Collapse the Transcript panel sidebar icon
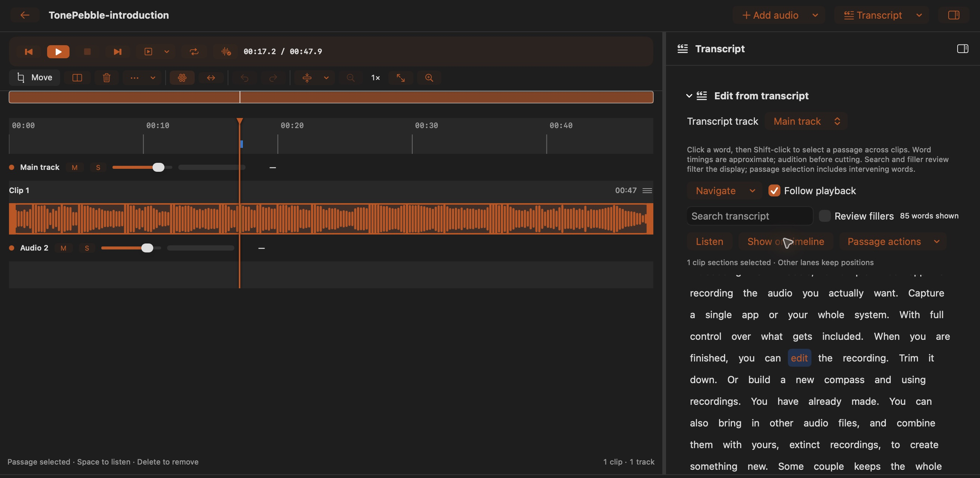The width and height of the screenshot is (980, 478). 962,49
